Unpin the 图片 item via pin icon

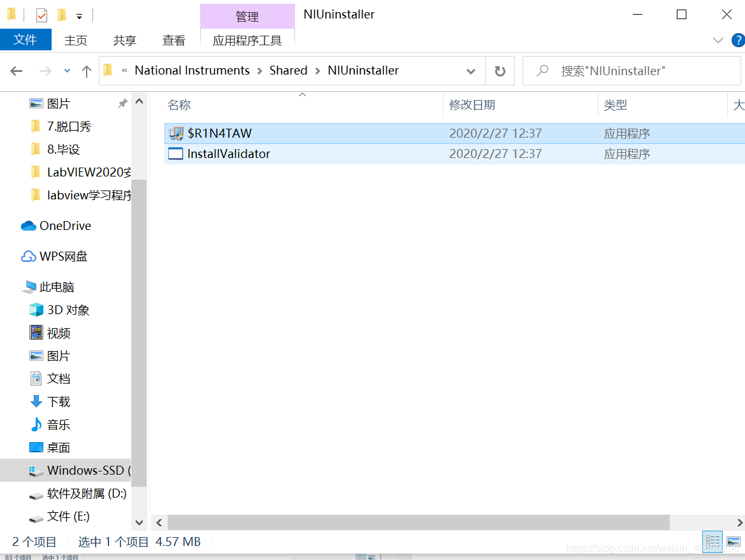(x=122, y=104)
